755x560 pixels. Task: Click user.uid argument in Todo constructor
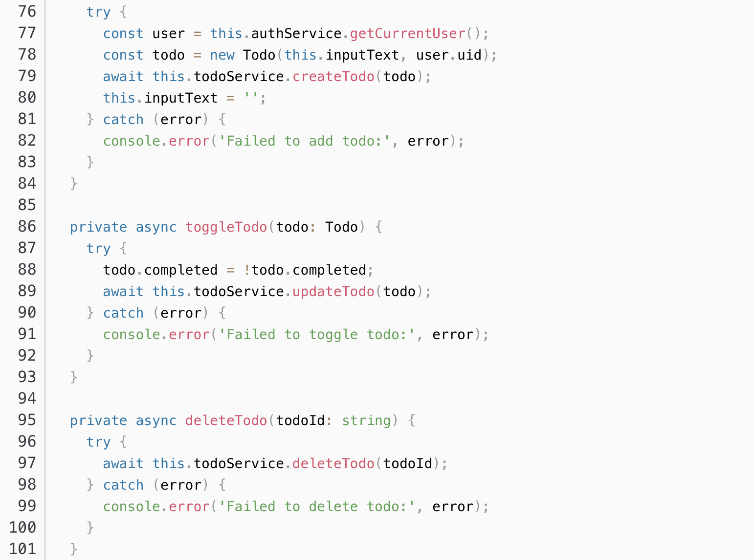[449, 55]
